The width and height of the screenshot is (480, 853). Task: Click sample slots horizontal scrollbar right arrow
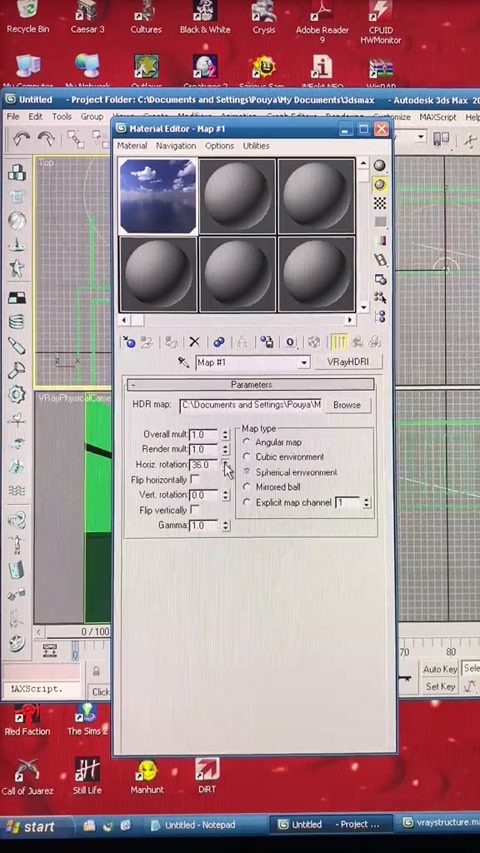pyautogui.click(x=350, y=320)
